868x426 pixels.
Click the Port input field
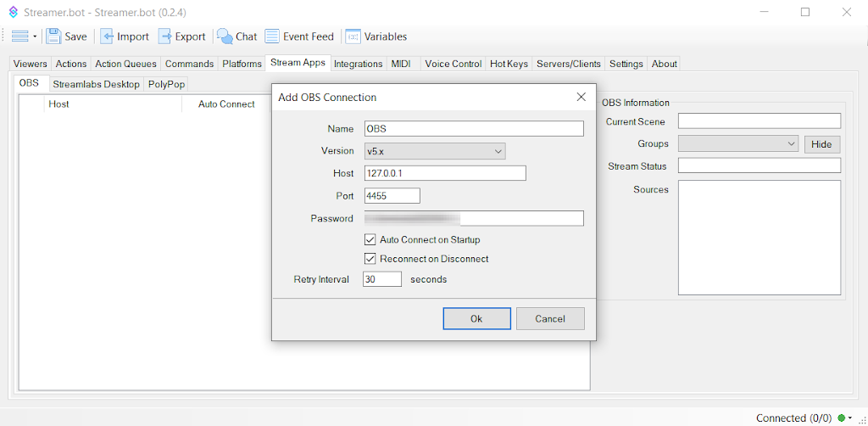(x=392, y=196)
